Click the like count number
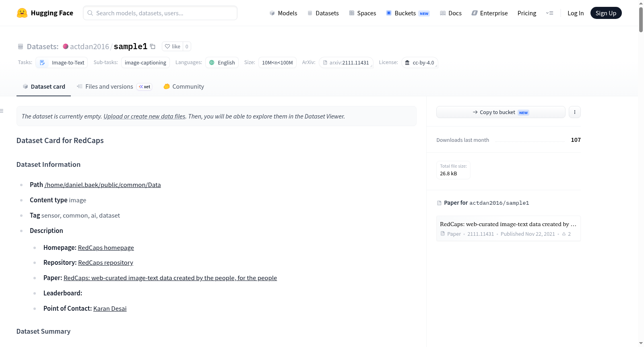This screenshot has height=347, width=644. [x=187, y=46]
